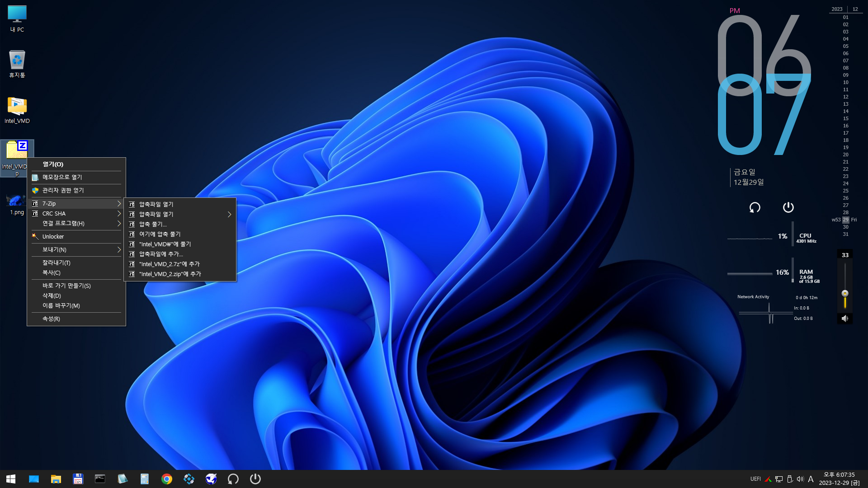Click the CPU usage meter bar
This screenshot has width=868, height=488.
(793, 234)
